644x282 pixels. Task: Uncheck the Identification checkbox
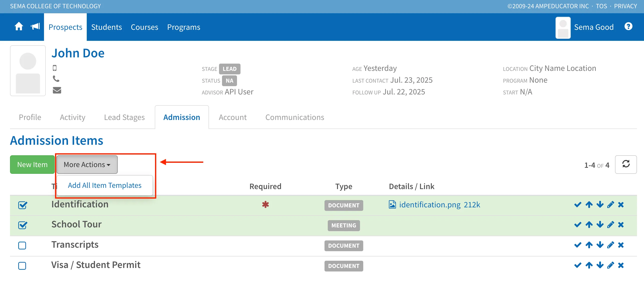[x=22, y=205]
